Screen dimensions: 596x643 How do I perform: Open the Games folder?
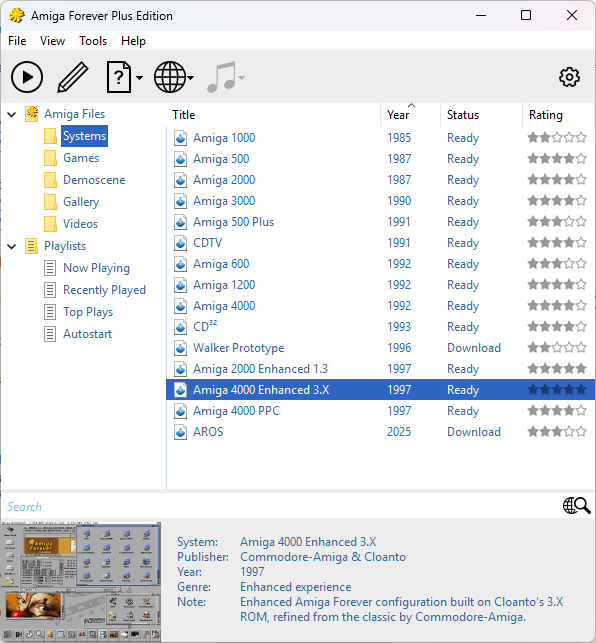tap(81, 158)
